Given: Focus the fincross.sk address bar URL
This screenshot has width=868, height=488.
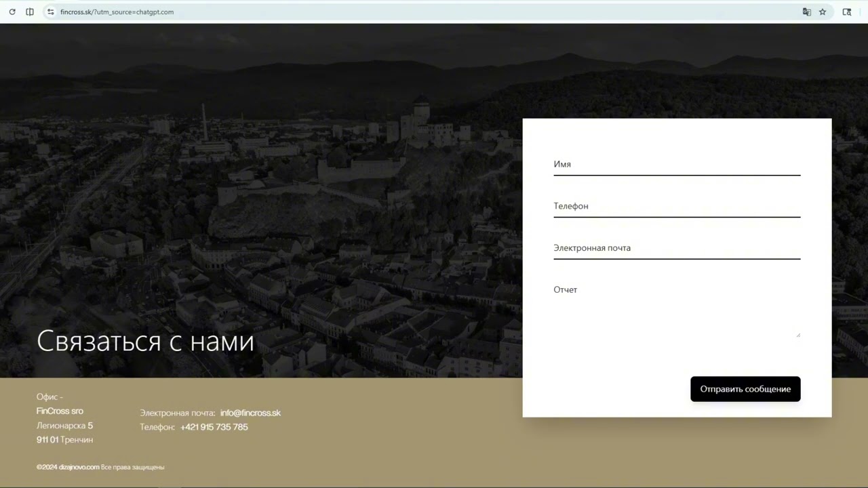Looking at the screenshot, I should point(117,12).
